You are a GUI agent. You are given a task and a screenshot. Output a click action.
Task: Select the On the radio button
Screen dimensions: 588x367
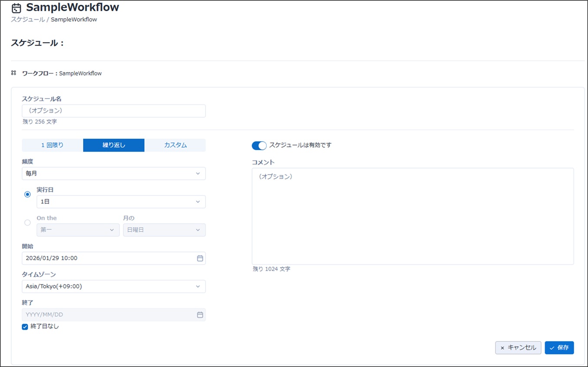(x=27, y=223)
